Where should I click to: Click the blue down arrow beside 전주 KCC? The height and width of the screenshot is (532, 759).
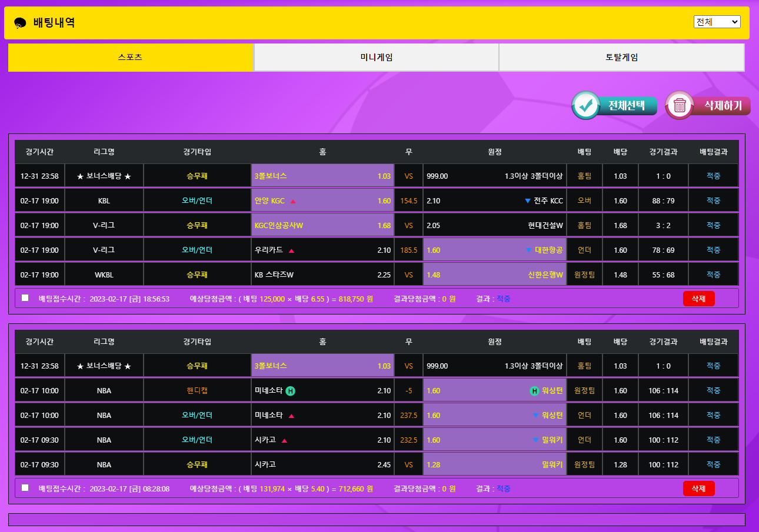pos(528,201)
